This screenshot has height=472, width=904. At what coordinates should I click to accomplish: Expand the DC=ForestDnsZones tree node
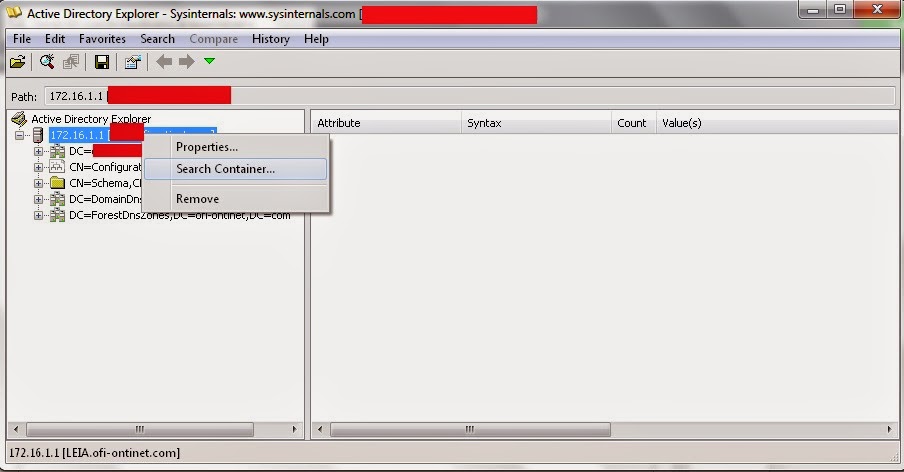point(39,215)
